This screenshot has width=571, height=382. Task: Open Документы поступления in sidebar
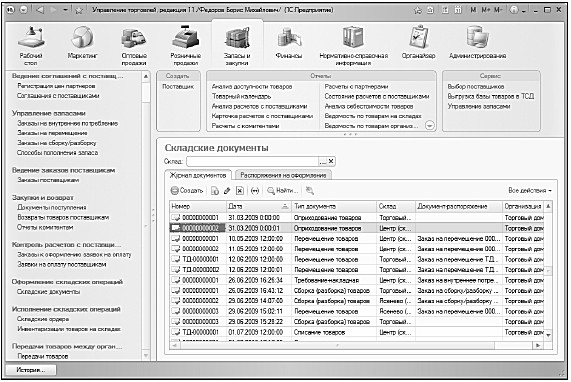tap(52, 207)
